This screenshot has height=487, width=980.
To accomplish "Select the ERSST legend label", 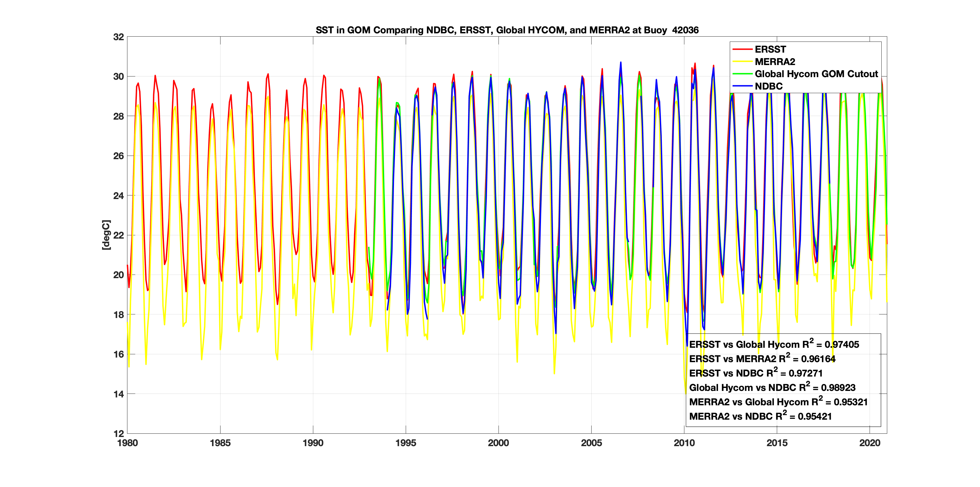I will click(x=770, y=49).
